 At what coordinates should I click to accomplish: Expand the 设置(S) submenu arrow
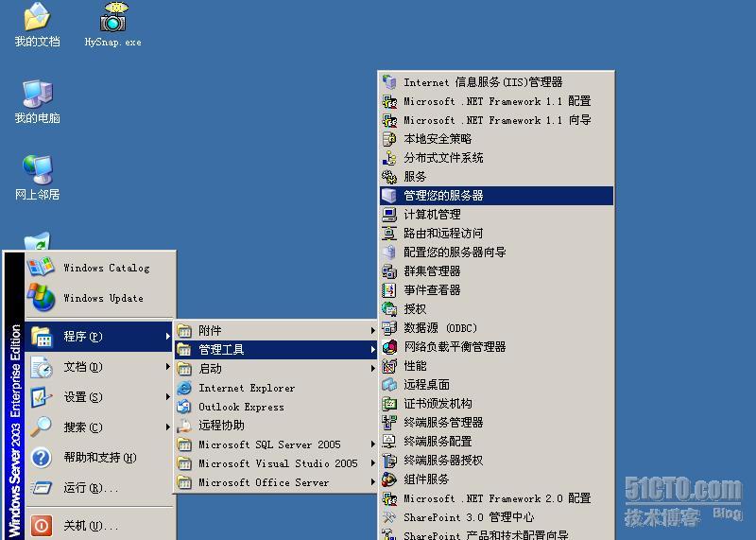pos(167,397)
